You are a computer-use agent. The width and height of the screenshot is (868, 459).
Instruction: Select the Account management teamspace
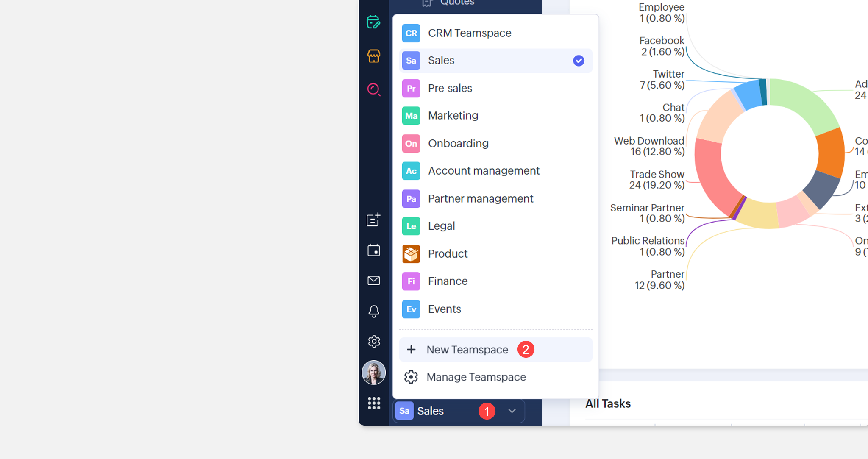click(483, 171)
